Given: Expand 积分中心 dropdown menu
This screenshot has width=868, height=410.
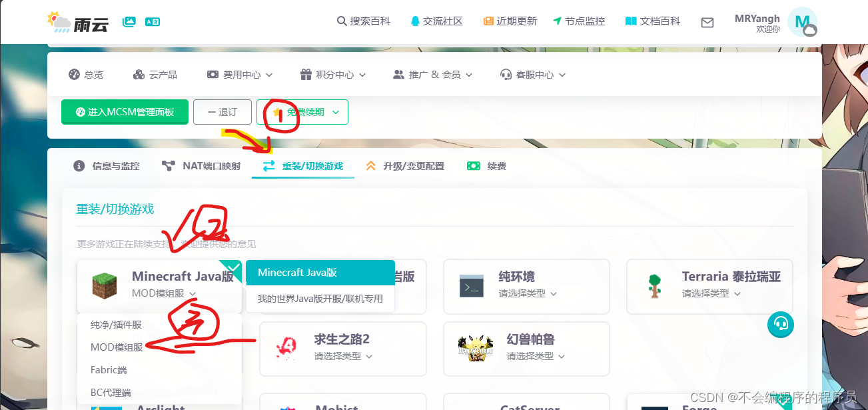Looking at the screenshot, I should (x=333, y=75).
